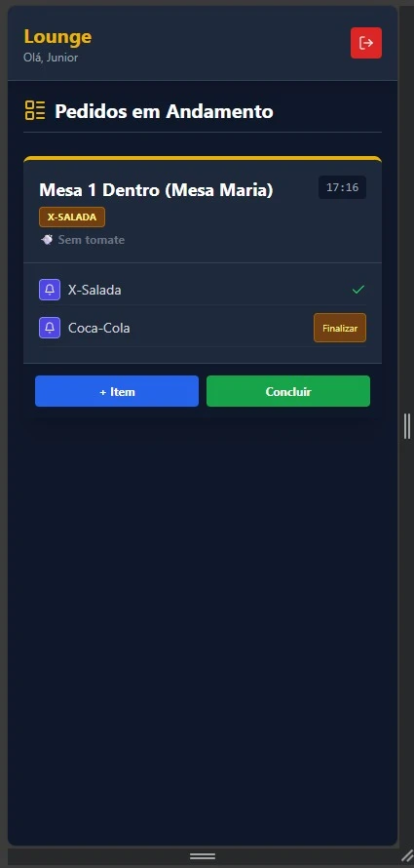Click the Lounge title
414x868 pixels.
pos(57,36)
